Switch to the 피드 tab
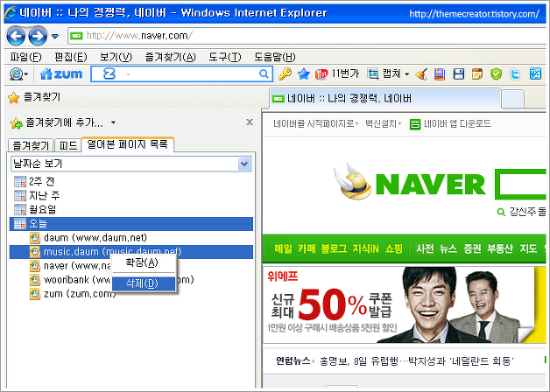 coord(68,145)
